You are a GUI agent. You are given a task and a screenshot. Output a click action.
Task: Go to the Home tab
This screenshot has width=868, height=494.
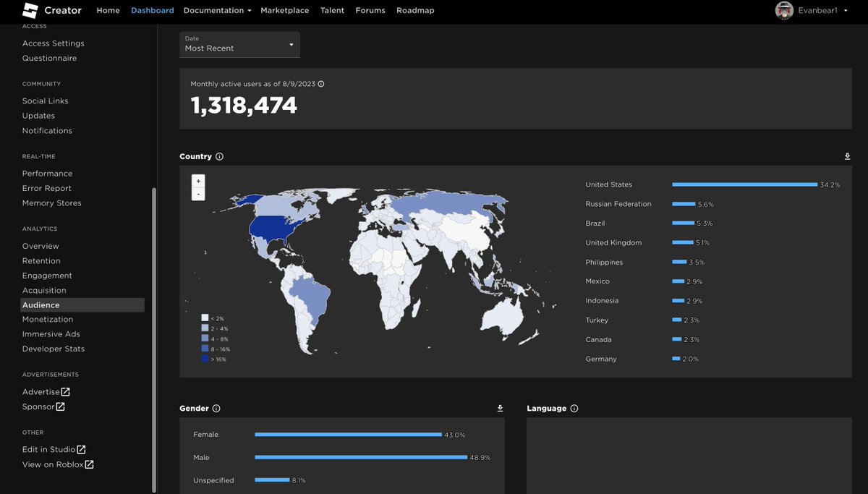[x=108, y=10]
